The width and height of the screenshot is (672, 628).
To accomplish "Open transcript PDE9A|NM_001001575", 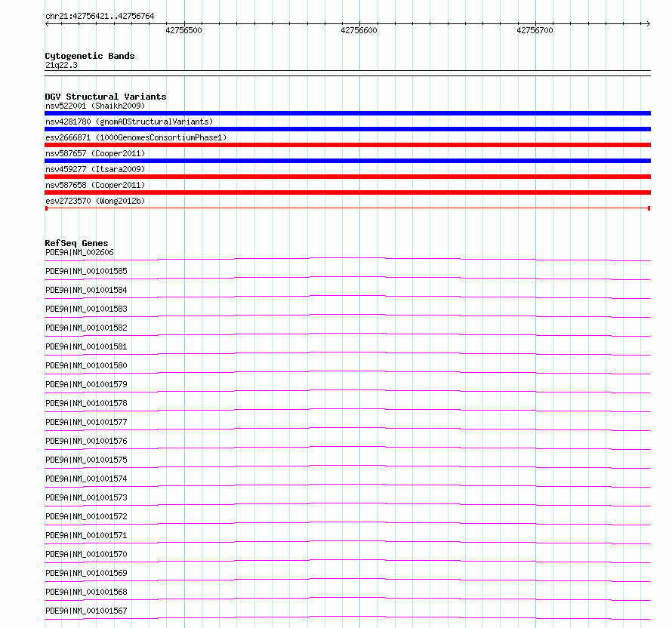I will (x=86, y=460).
